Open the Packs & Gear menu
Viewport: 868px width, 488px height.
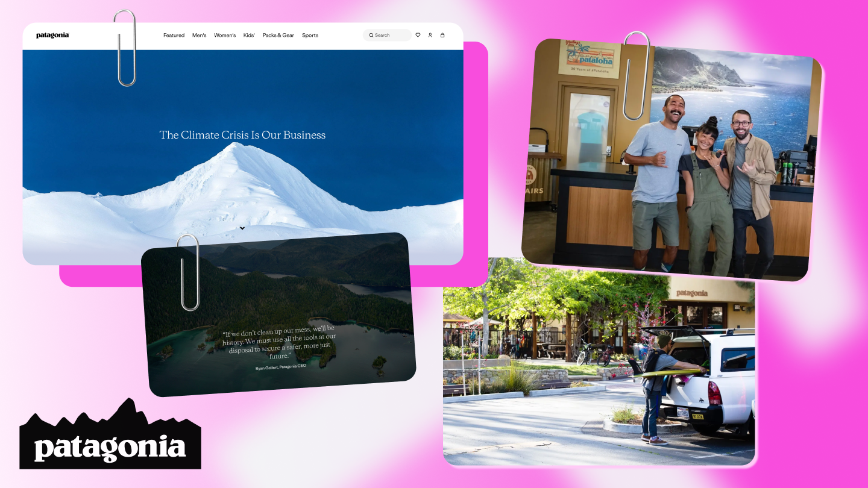278,35
